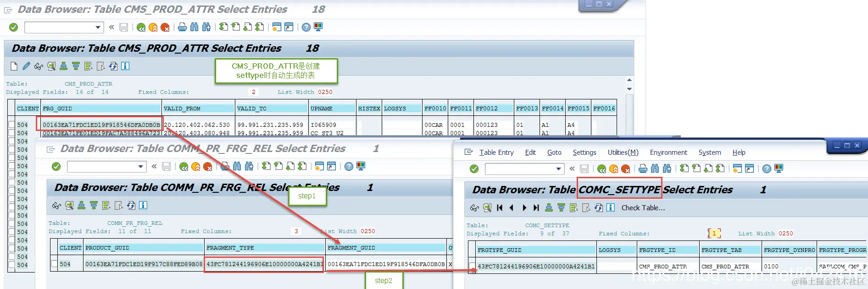Click FRAGMENT_TYPE column header in COMM_PR_FRG_REL table
Image resolution: width=868 pixels, height=289 pixels.
[264, 248]
